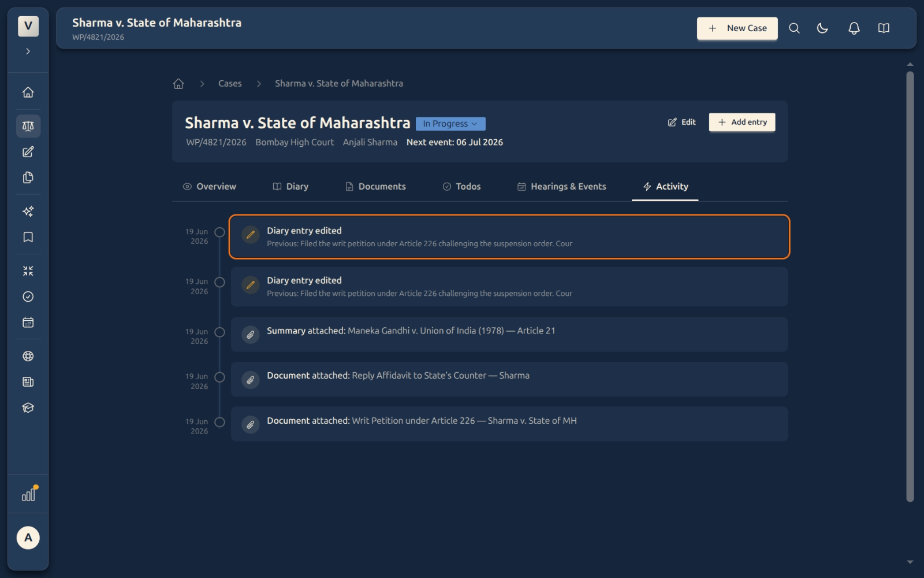924x578 pixels.
Task: Click paperclip icon of Writ Petition entry
Action: coord(251,425)
